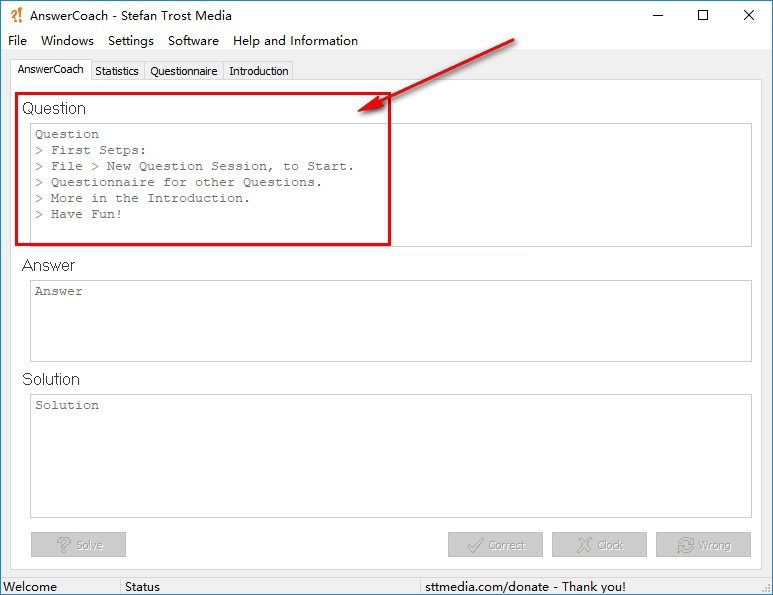Open the File menu
Viewport: 773px width, 595px height.
[x=17, y=40]
